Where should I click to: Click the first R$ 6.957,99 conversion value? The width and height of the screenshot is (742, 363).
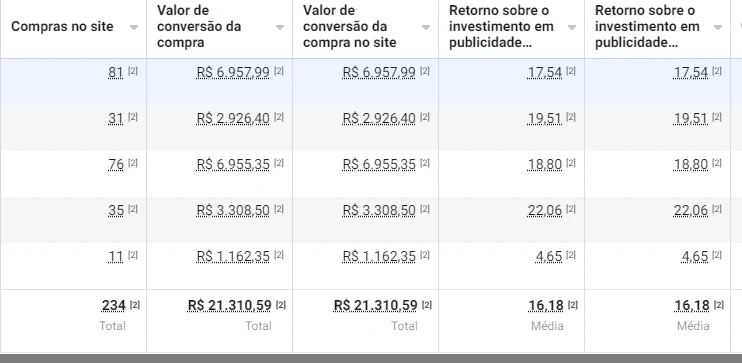coord(233,72)
